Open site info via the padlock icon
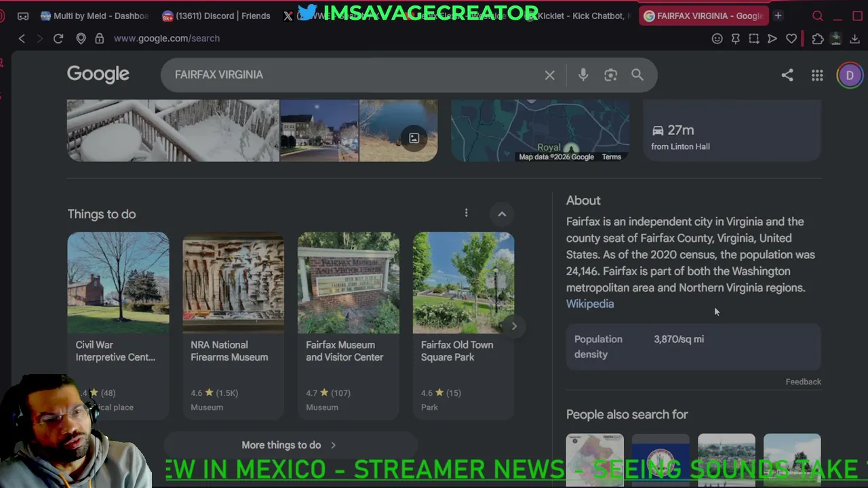 pos(100,39)
